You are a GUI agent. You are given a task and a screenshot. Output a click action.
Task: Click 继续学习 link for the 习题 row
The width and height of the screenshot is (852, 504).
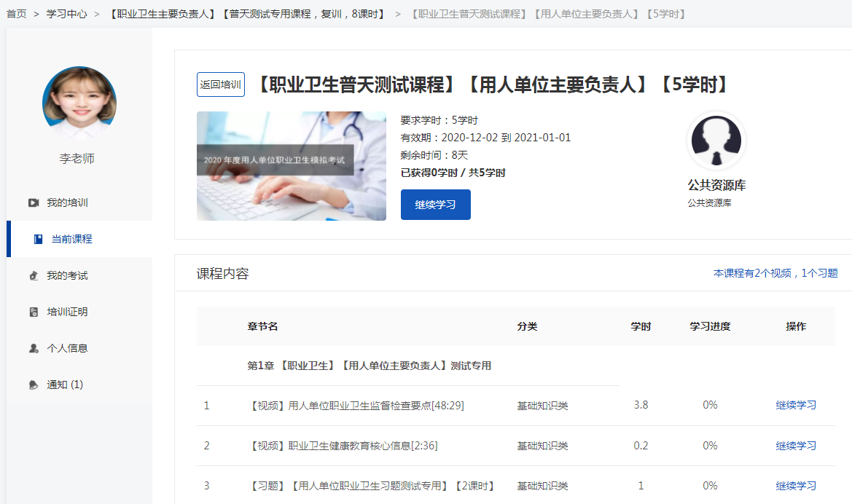(796, 486)
